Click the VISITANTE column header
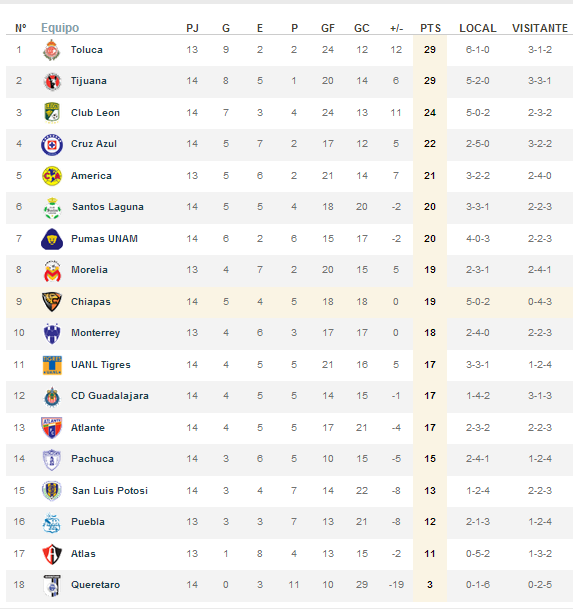 pos(540,28)
